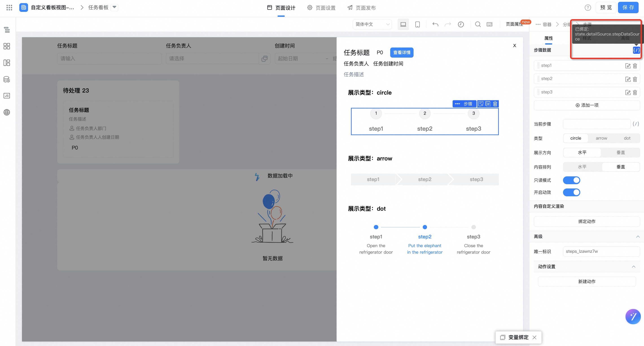Open the keyboard shortcuts icon
This screenshot has width=644, height=346.
(489, 24)
